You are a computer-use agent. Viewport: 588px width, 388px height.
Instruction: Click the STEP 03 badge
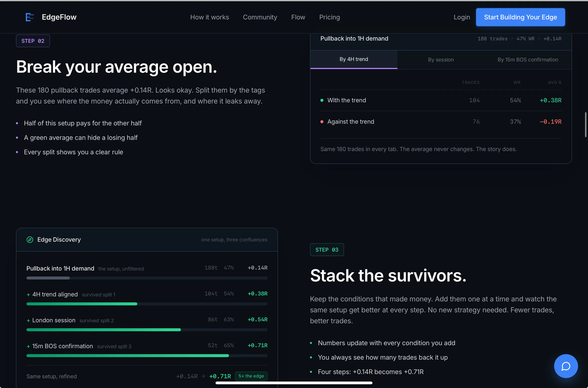(327, 250)
